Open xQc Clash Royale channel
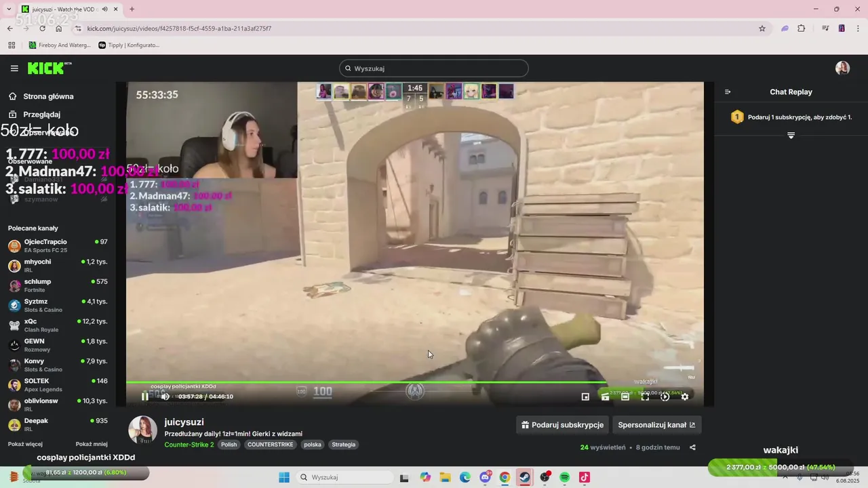The height and width of the screenshot is (488, 868). 58,325
